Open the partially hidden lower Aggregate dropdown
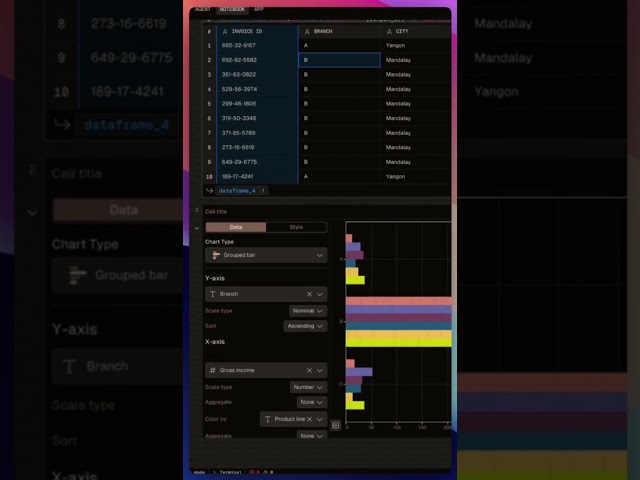The height and width of the screenshot is (480, 640). 312,436
